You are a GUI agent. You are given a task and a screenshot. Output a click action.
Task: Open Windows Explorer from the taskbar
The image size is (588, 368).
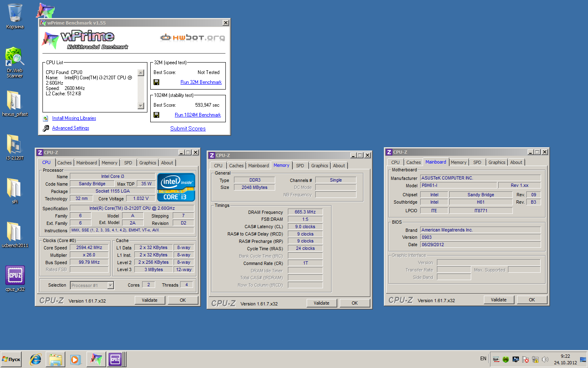click(55, 359)
